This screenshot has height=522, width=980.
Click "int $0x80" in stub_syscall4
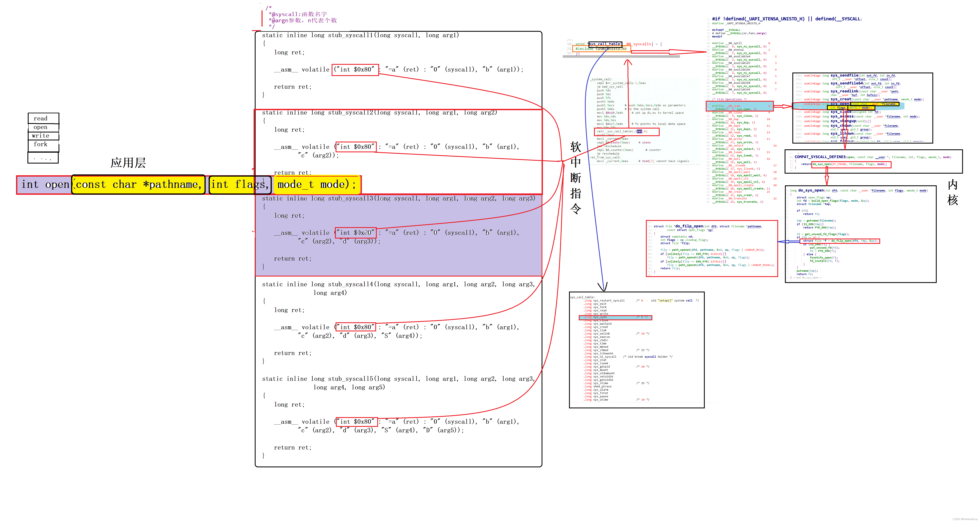point(356,327)
